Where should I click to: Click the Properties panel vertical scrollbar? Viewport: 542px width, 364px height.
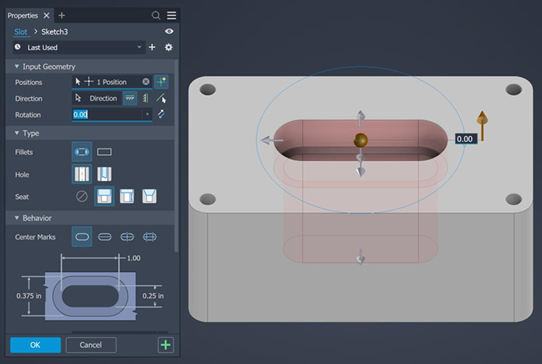tap(176, 156)
